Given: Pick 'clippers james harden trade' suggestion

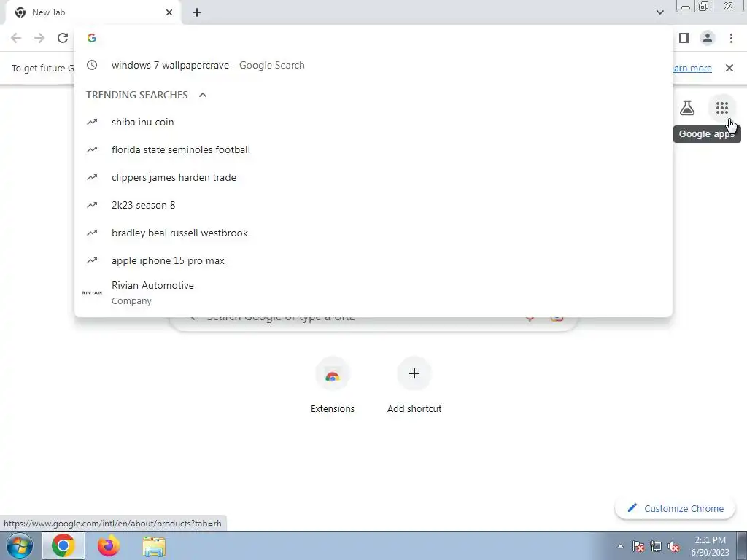Looking at the screenshot, I should click(x=373, y=177).
